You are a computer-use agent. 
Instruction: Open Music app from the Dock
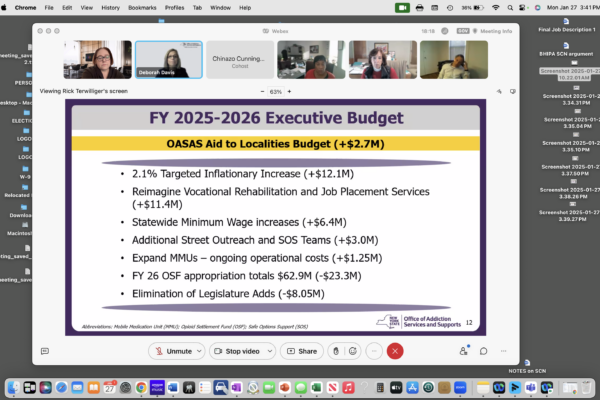pyautogui.click(x=348, y=388)
